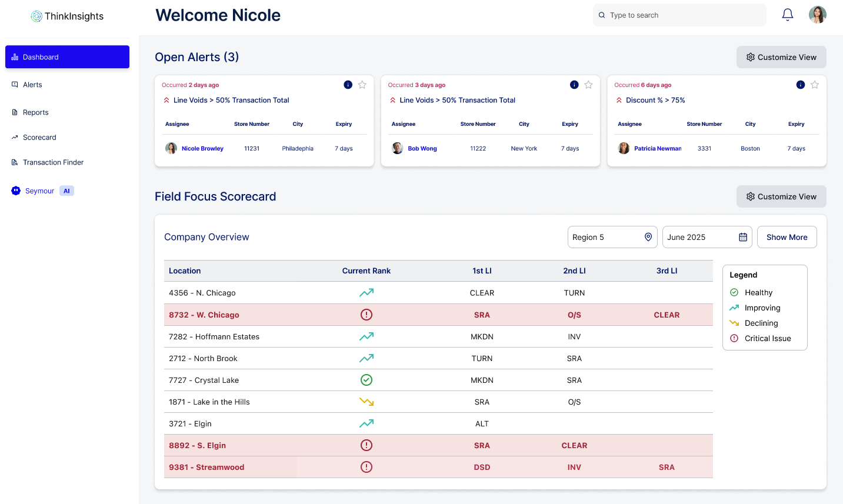Open assignee Patricia Newman link
The height and width of the screenshot is (504, 843).
657,149
